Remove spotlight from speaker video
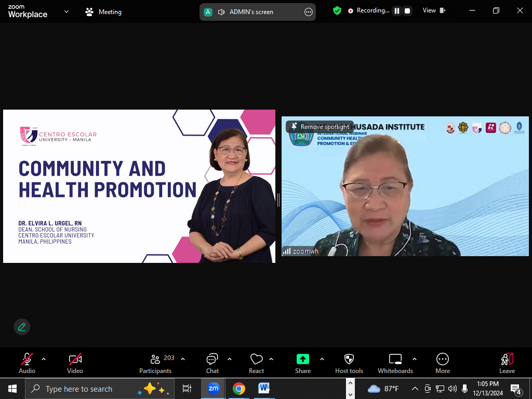 tap(320, 127)
